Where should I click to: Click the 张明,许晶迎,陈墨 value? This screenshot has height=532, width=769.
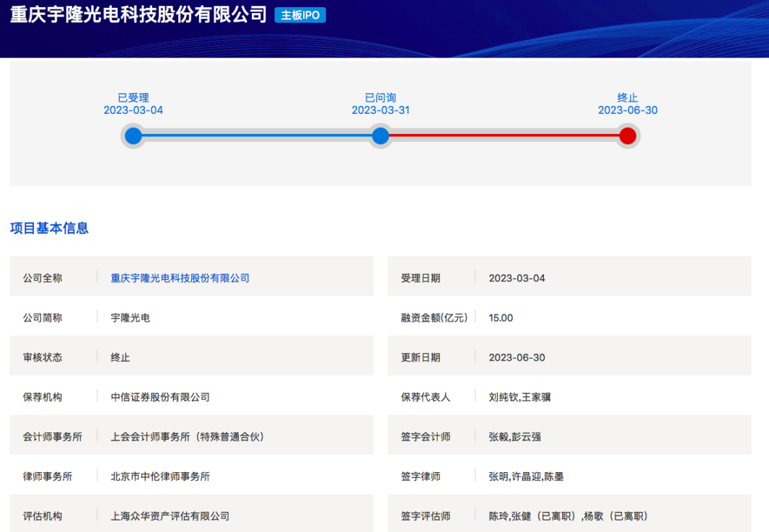(x=526, y=476)
